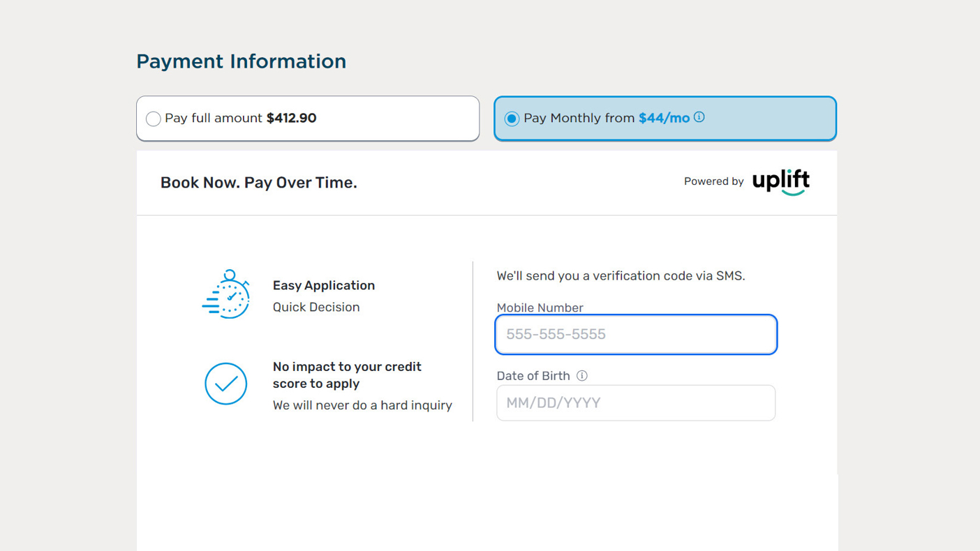
Task: Click We will never do a hard inquiry text
Action: pos(362,405)
